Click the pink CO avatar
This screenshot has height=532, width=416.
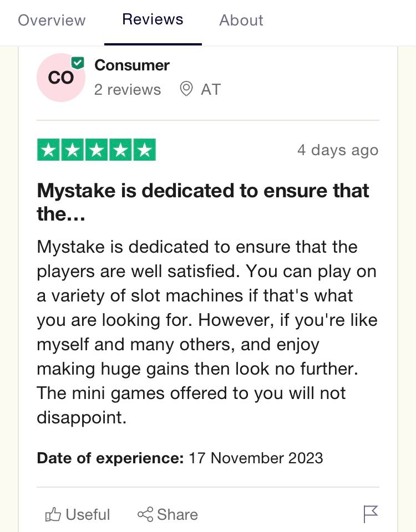point(60,79)
